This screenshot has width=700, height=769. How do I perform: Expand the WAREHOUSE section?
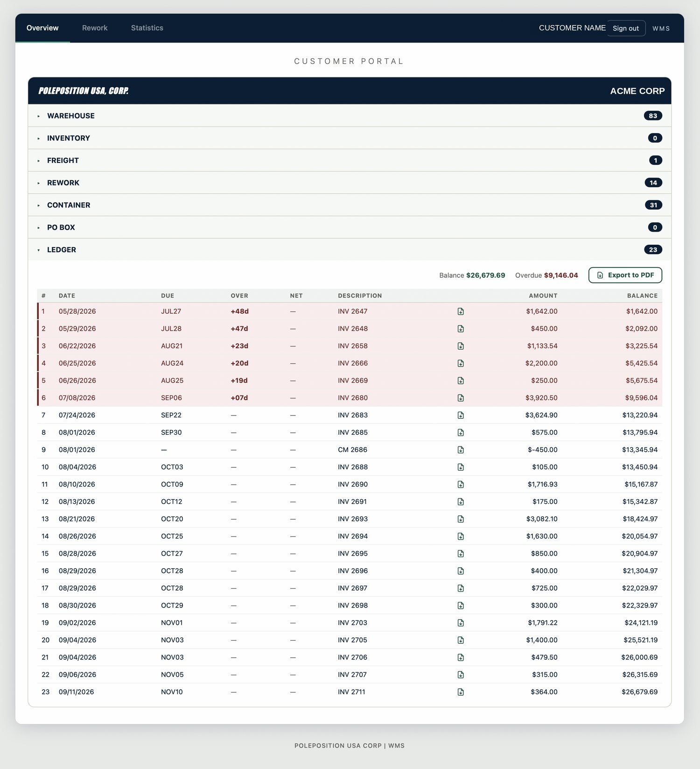click(350, 116)
